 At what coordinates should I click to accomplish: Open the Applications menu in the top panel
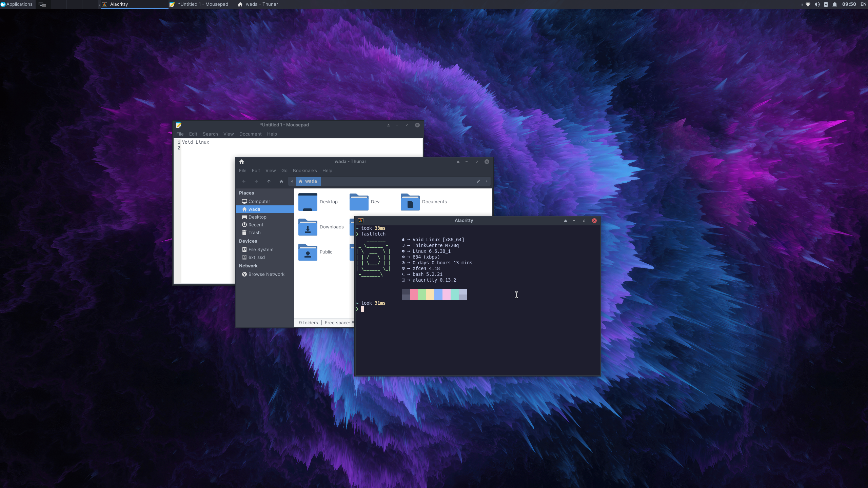coord(17,4)
